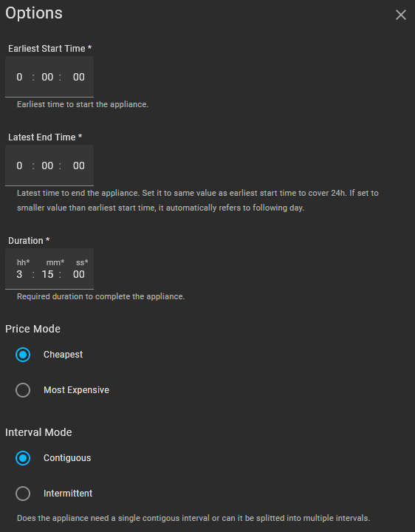Choose the Intermittent interval mode
The height and width of the screenshot is (532, 415).
(23, 494)
